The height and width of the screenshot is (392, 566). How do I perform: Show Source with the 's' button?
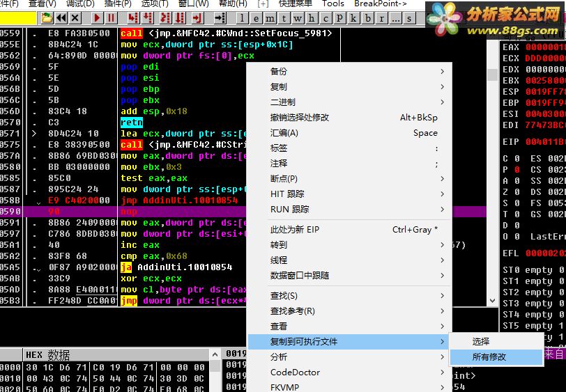pos(409,17)
